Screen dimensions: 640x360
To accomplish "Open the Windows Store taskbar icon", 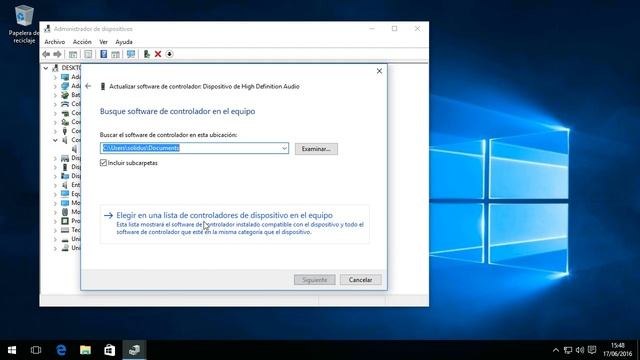I will (109, 350).
